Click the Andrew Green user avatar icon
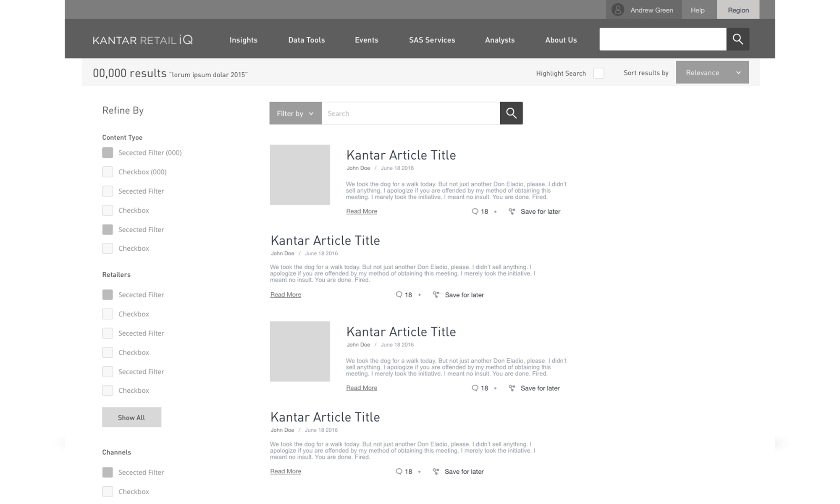This screenshot has width=840, height=504. tap(617, 10)
